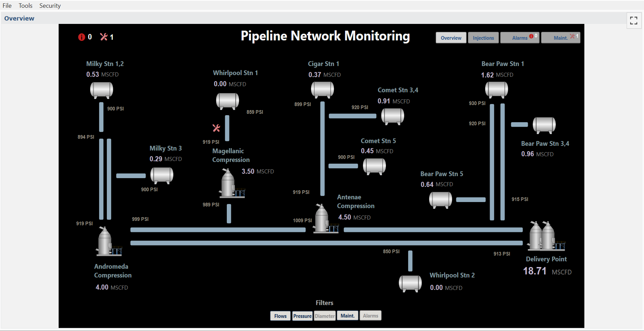The height and width of the screenshot is (331, 644).
Task: Switch to the Injections view
Action: click(483, 37)
